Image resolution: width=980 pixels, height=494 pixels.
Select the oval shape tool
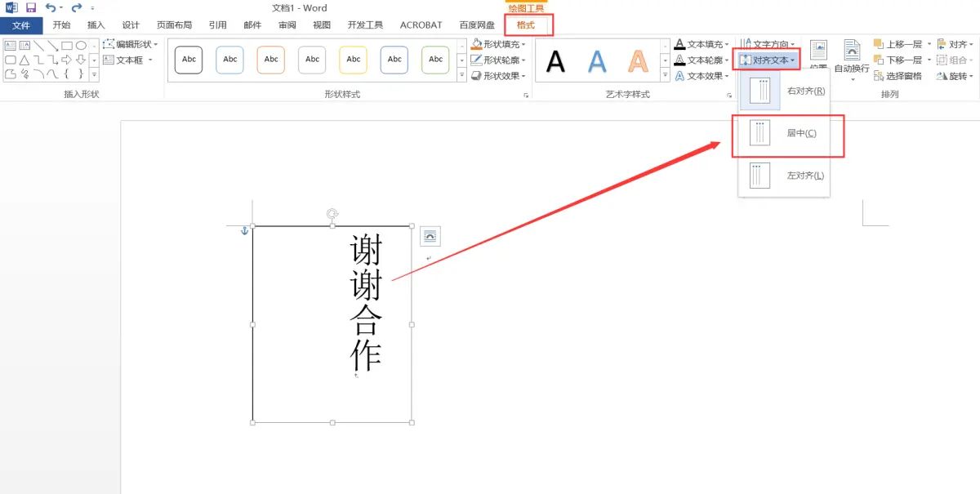click(82, 46)
